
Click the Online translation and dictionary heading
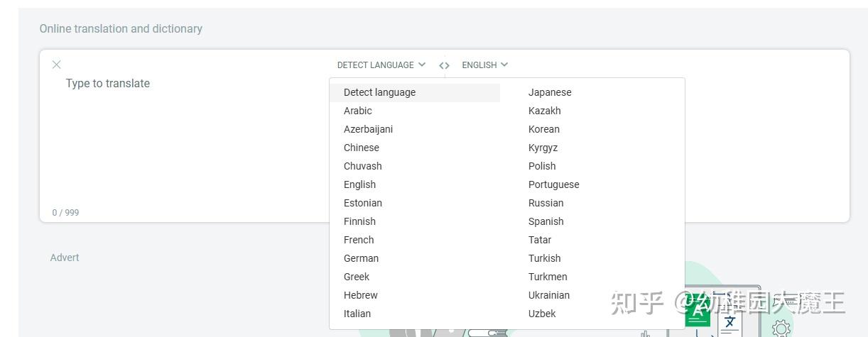click(121, 28)
